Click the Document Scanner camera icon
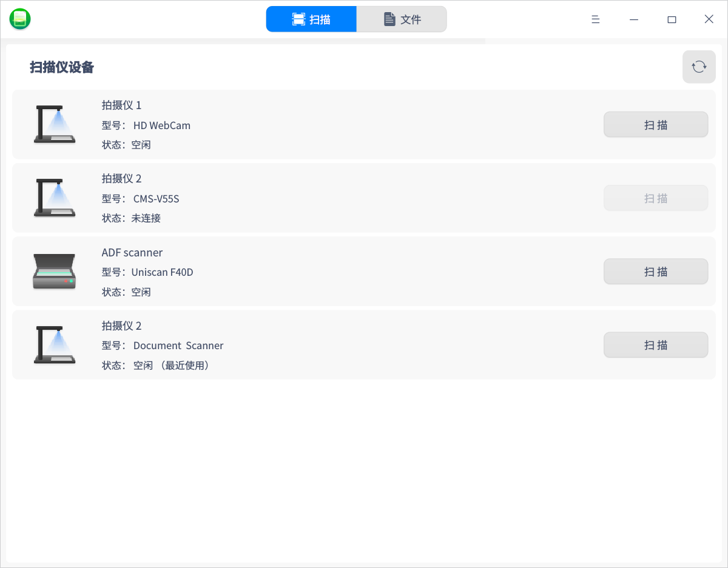Image resolution: width=728 pixels, height=568 pixels. 55,344
